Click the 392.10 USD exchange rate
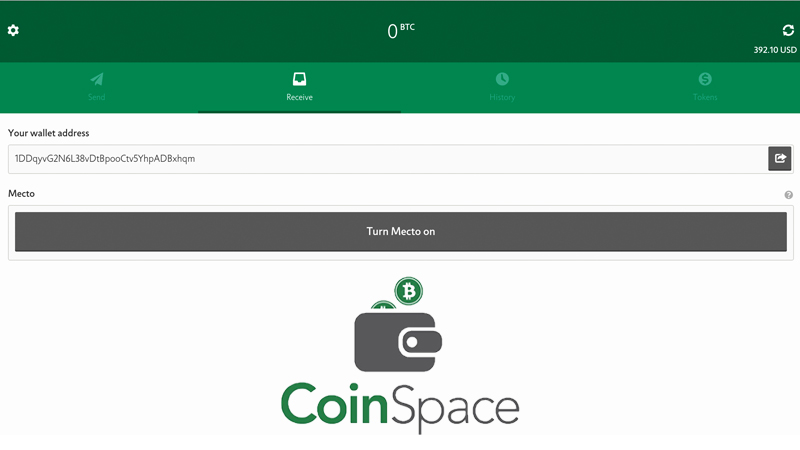Image resolution: width=800 pixels, height=450 pixels. [774, 50]
